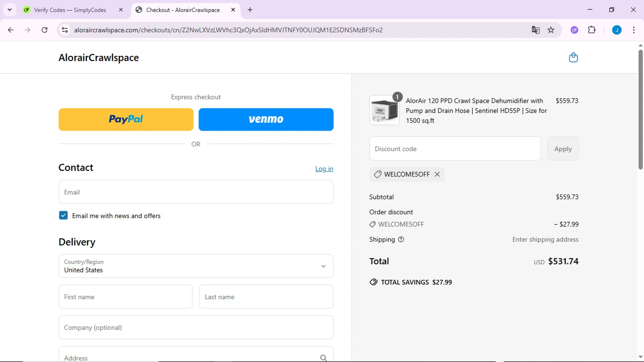This screenshot has width=644, height=362.
Task: View site information icon in address bar
Action: coord(65,30)
